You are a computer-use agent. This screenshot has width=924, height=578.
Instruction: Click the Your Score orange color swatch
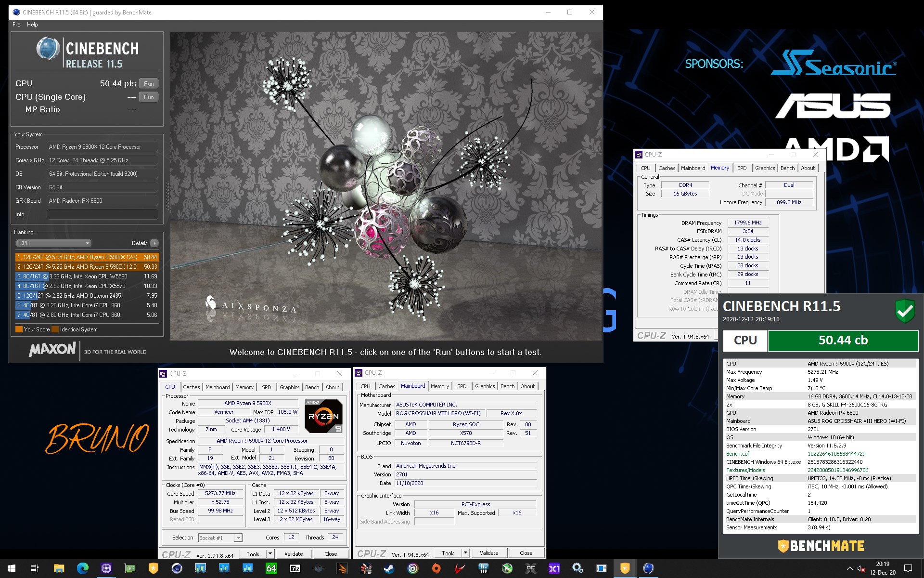19,329
